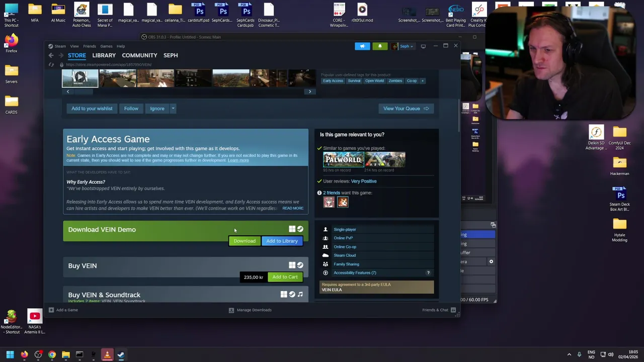Open the Games menu
Screen dimensions: 644x362
[106, 46]
